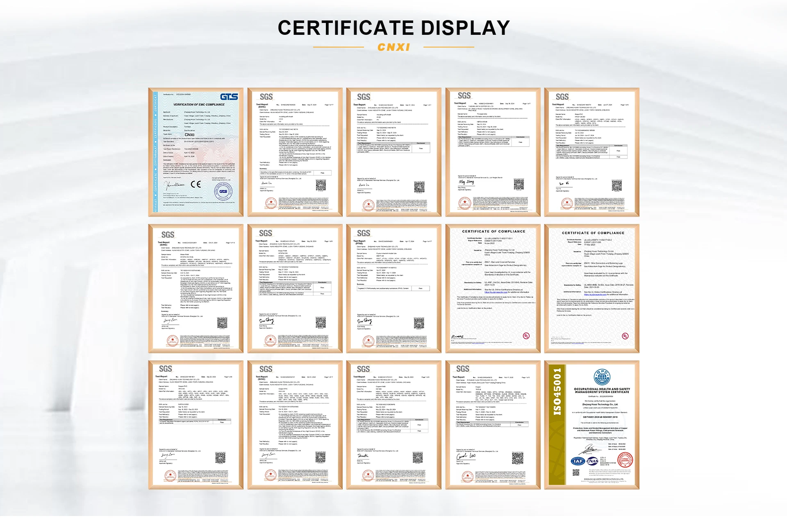The width and height of the screenshot is (787, 532).
Task: Click the GPC globe logo
Action: 602,377
